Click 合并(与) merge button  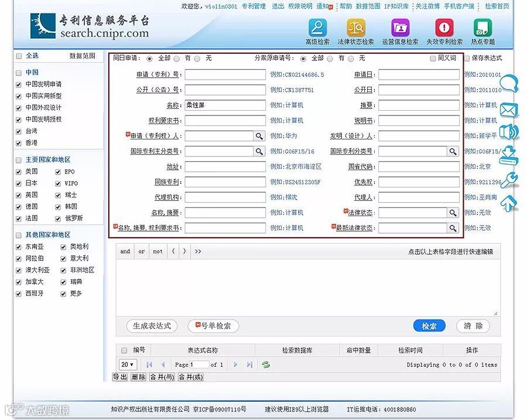coord(162,377)
